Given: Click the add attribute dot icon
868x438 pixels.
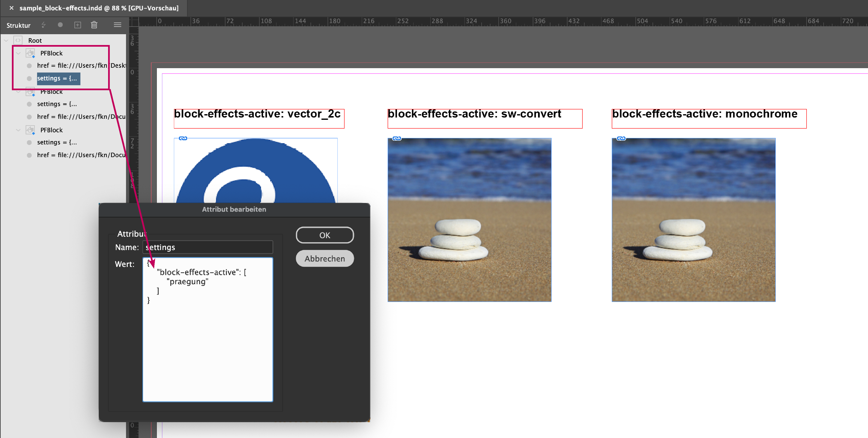Looking at the screenshot, I should tap(60, 25).
